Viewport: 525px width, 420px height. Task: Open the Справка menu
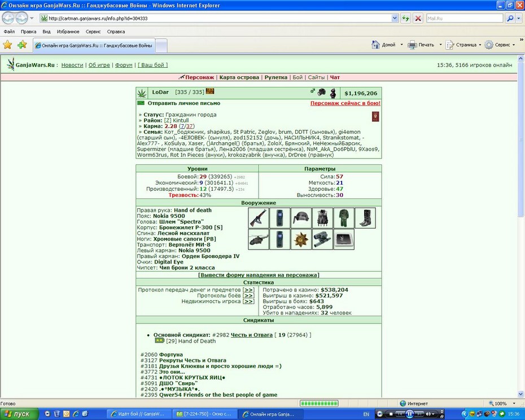tap(116, 32)
